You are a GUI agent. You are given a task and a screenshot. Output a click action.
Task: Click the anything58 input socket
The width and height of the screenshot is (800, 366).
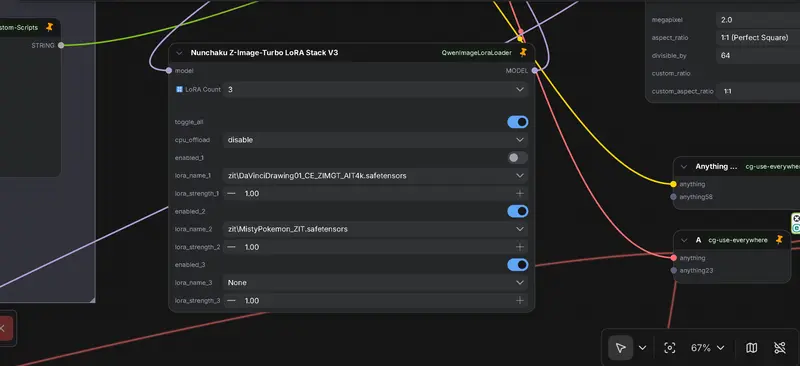click(673, 197)
